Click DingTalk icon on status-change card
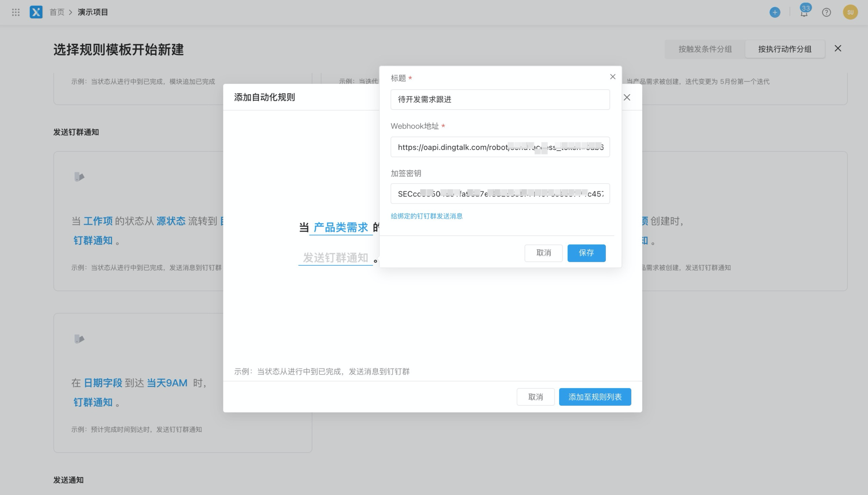Image resolution: width=868 pixels, height=495 pixels. (79, 177)
